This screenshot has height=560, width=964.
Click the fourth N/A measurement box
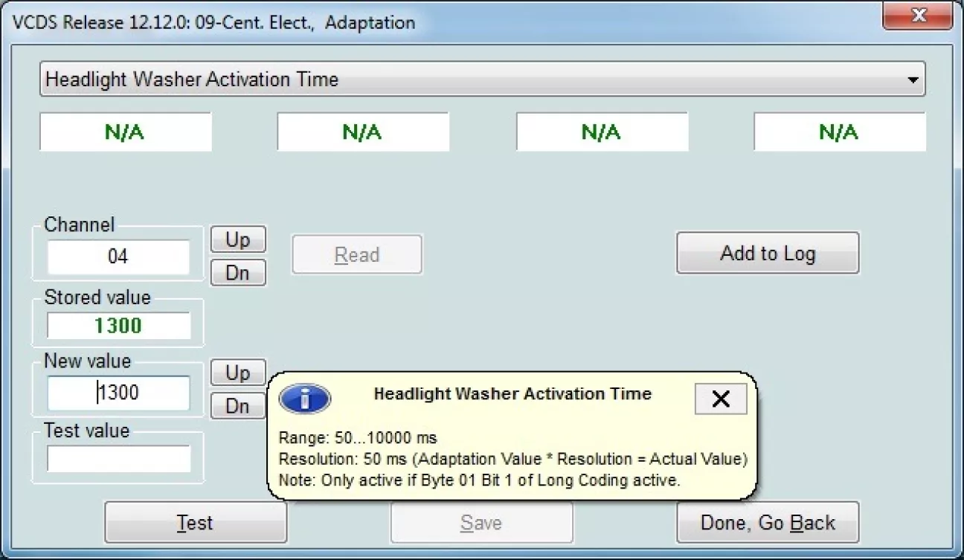[839, 132]
